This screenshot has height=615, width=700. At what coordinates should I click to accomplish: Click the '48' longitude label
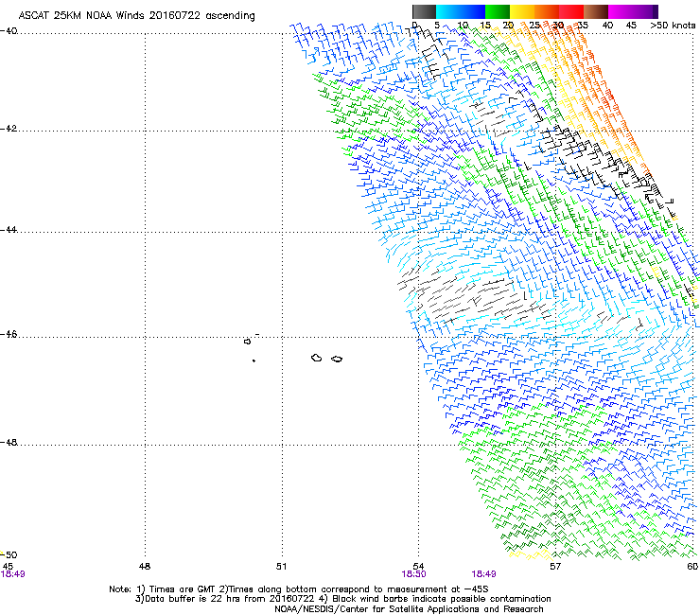pos(145,567)
